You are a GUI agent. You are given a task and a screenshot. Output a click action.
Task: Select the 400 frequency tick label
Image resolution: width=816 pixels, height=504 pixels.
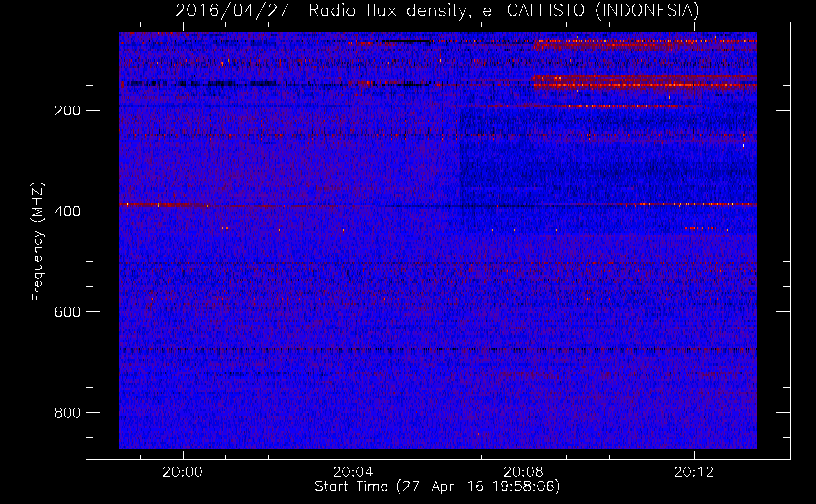tap(68, 211)
